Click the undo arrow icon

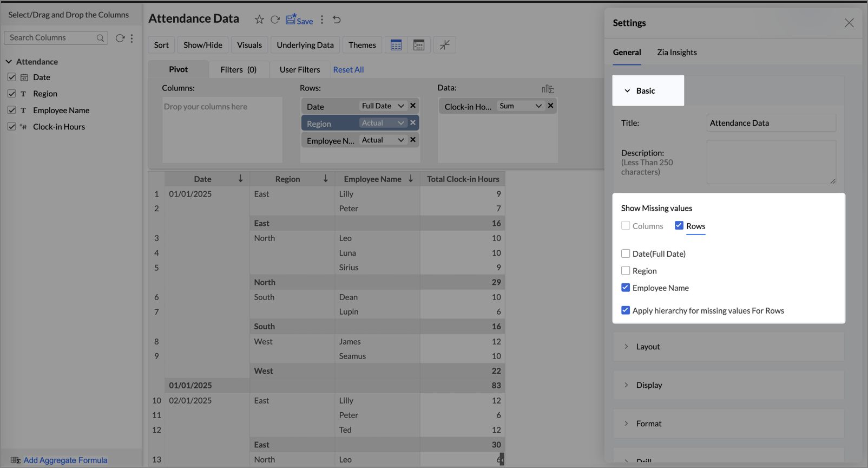point(337,19)
